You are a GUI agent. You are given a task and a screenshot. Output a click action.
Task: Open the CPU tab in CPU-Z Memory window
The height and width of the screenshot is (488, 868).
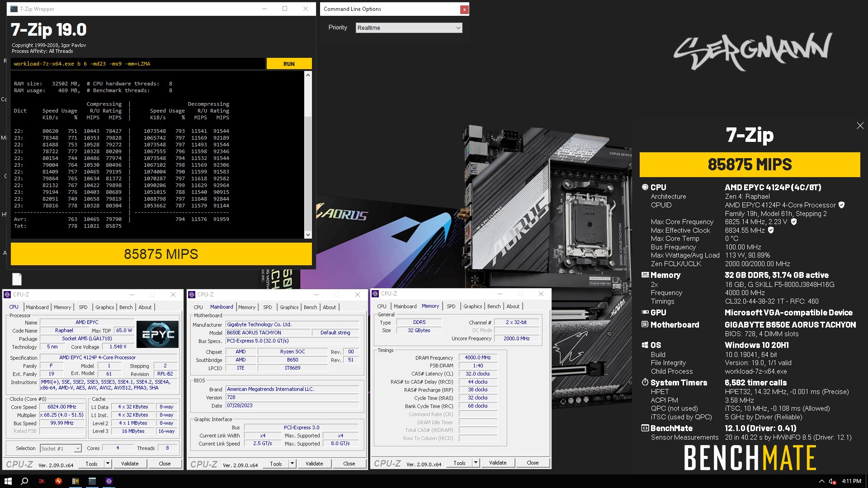tap(382, 306)
